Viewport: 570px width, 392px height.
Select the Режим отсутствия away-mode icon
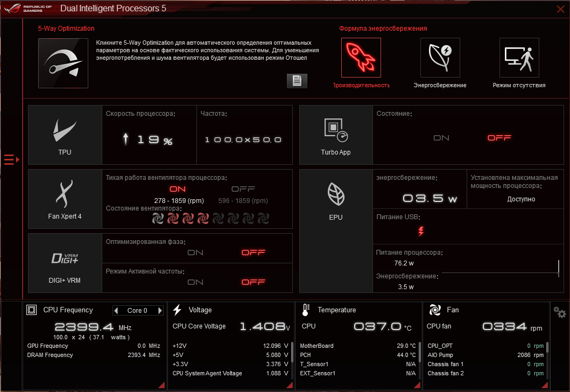pyautogui.click(x=519, y=58)
